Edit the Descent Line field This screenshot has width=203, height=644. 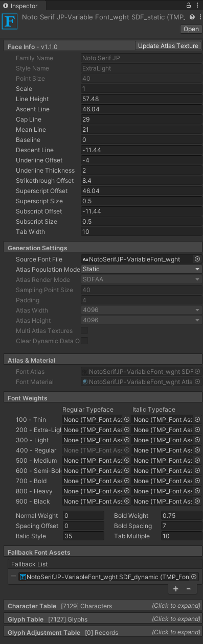pos(141,150)
